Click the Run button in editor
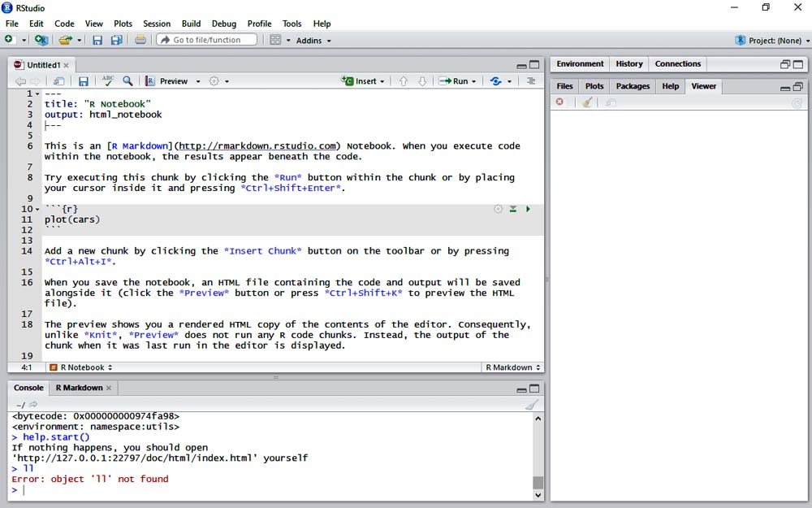The width and height of the screenshot is (812, 508). (454, 81)
